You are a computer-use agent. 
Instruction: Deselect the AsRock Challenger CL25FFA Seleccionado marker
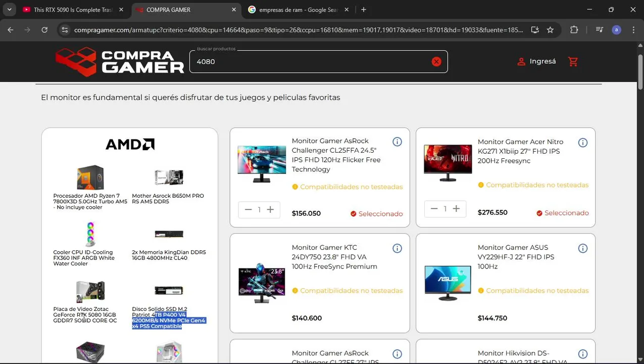coord(377,214)
